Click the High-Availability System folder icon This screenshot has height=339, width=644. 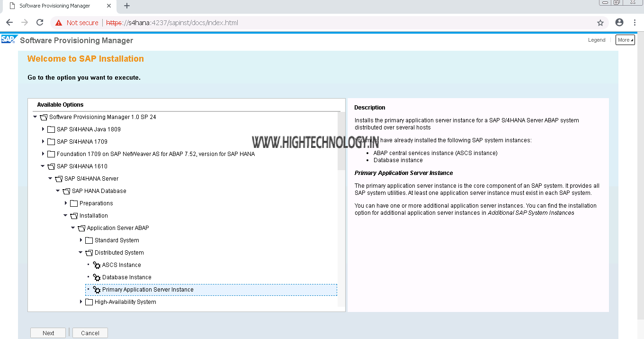(x=89, y=302)
